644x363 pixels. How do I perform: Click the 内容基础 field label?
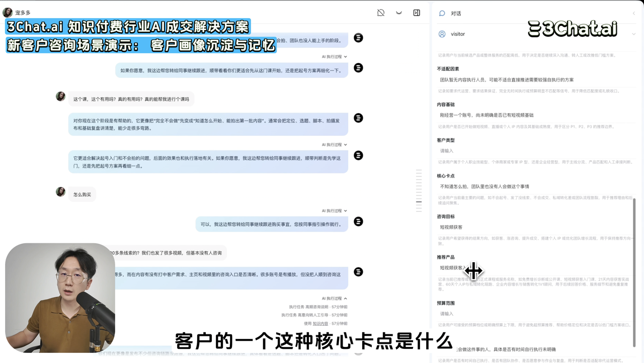point(446,104)
